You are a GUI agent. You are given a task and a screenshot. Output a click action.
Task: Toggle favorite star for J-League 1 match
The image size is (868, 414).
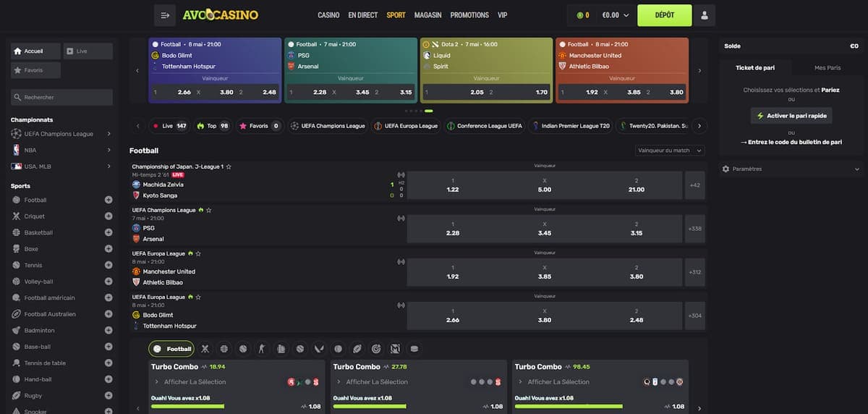pos(229,166)
